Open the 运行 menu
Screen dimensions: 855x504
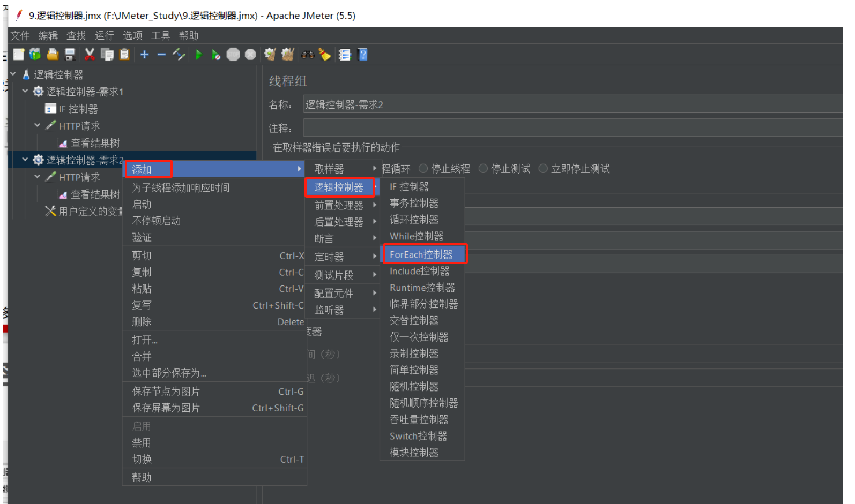click(105, 35)
